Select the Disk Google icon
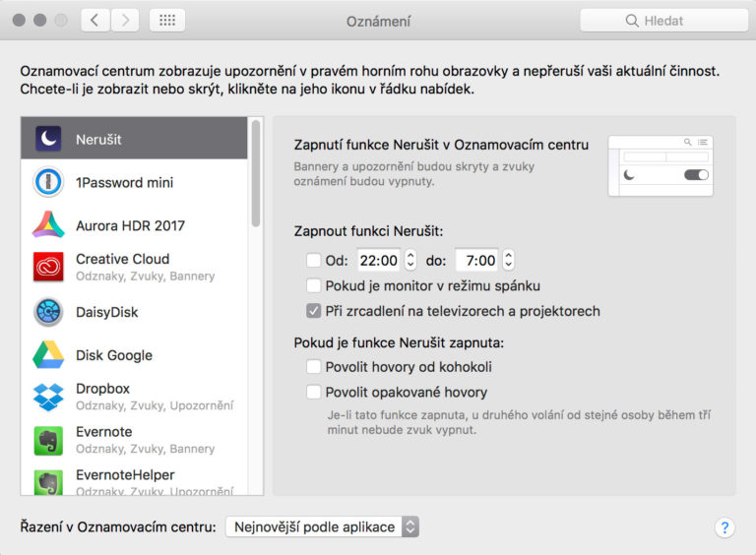Screen dimensions: 756x555 (x=48, y=355)
